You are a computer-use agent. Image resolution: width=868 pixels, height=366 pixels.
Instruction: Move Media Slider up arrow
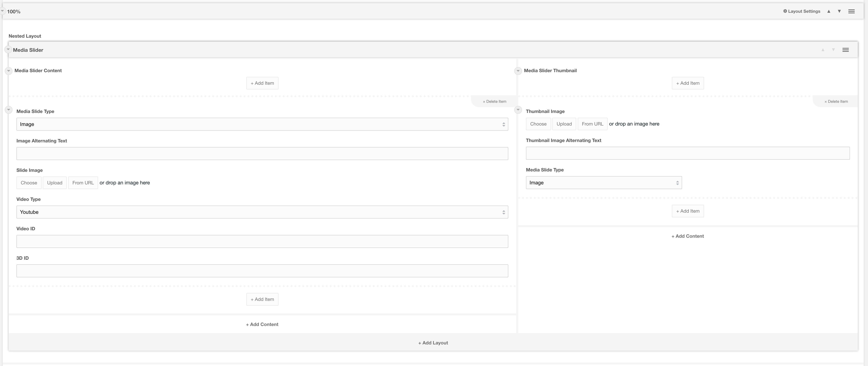(823, 50)
